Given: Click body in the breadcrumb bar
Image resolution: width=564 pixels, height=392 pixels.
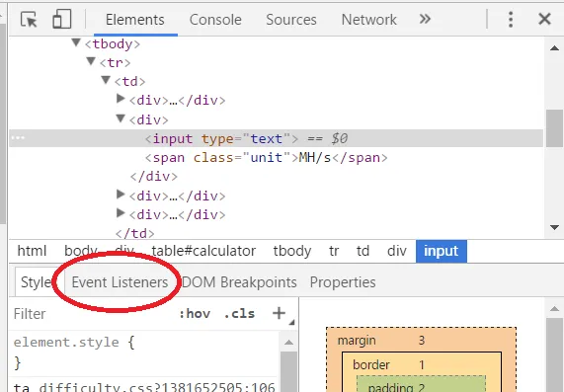Looking at the screenshot, I should coord(81,251).
